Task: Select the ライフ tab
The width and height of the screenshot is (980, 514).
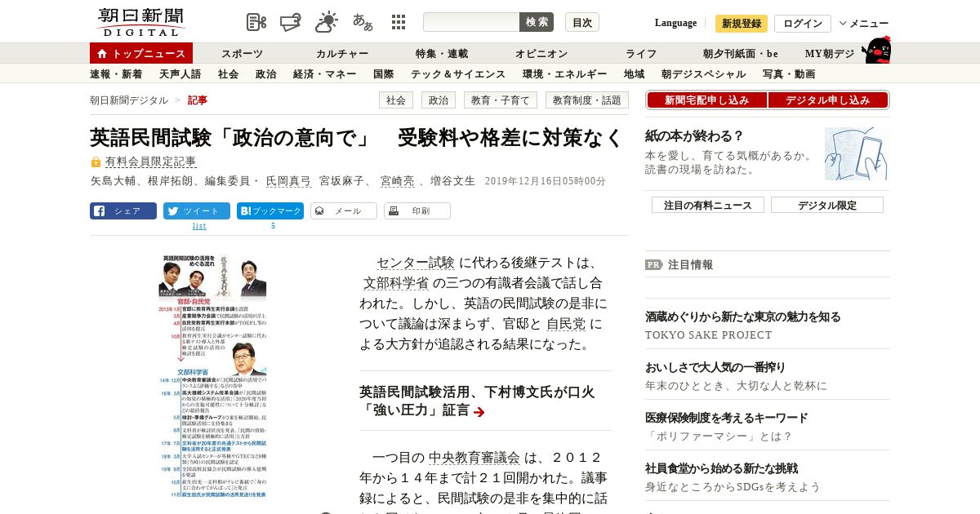Action: (641, 54)
